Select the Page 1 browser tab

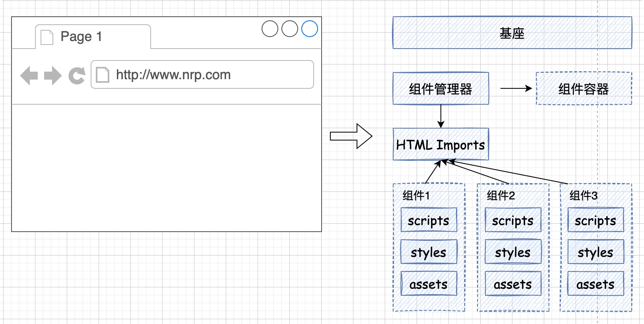pos(93,37)
